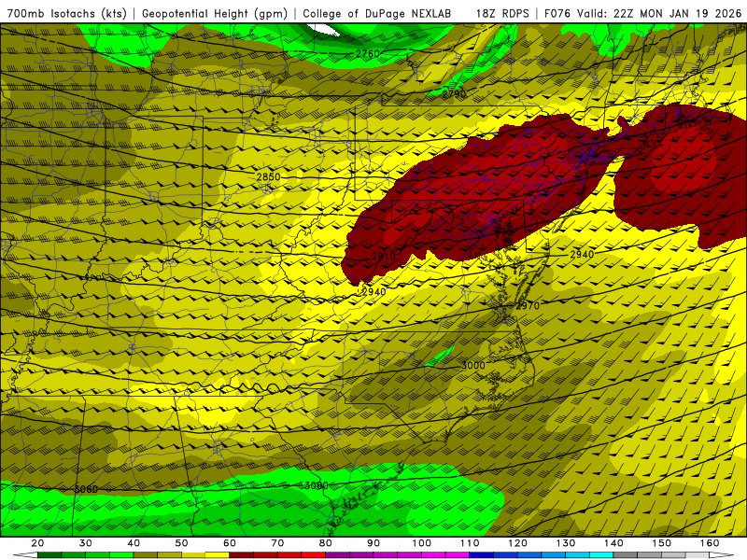This screenshot has width=747, height=560.
Task: Click the white left arrow end of color bar
Action: pyautogui.click(x=25, y=554)
